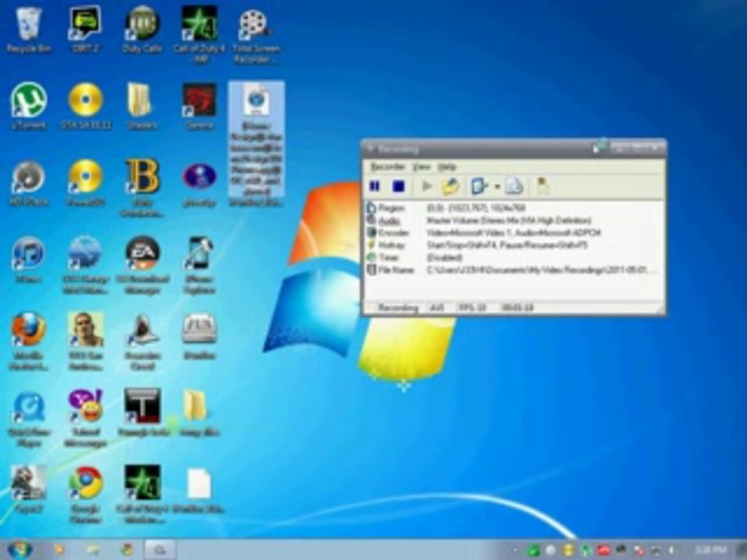Click the rightmost Recorder toolbar icon
Image resolution: width=747 pixels, height=560 pixels.
tap(542, 186)
